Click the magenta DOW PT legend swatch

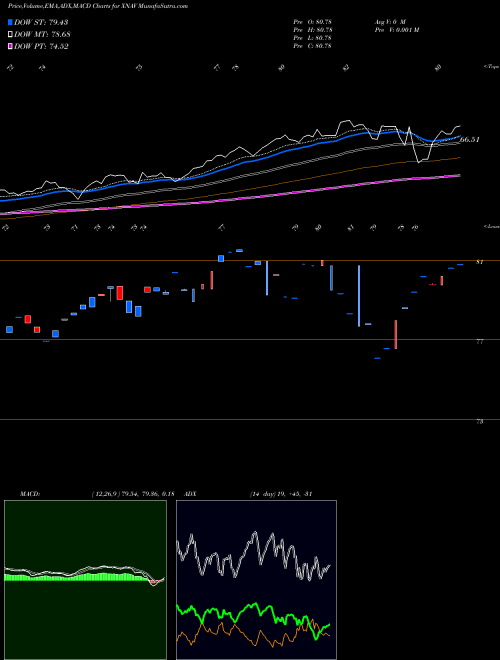click(x=11, y=46)
